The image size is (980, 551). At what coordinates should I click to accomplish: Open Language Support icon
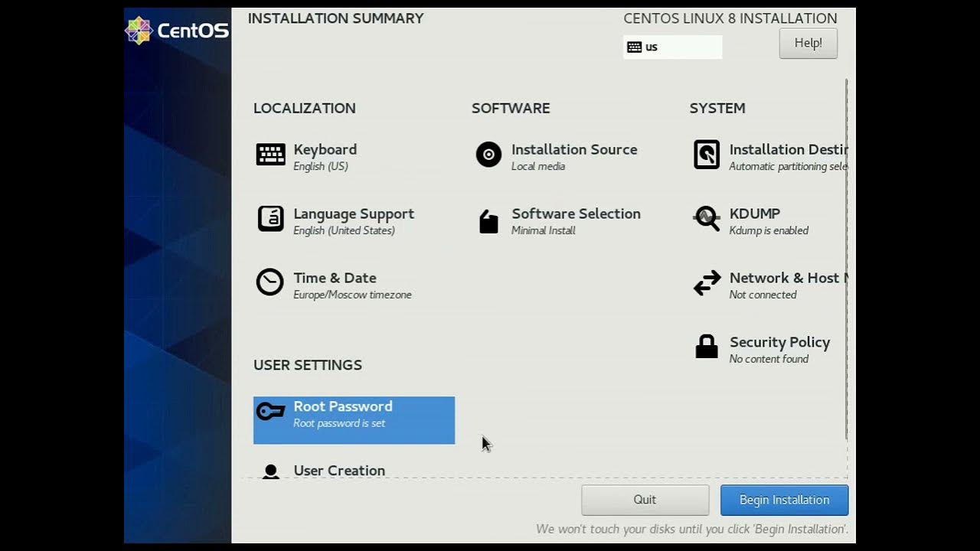270,219
